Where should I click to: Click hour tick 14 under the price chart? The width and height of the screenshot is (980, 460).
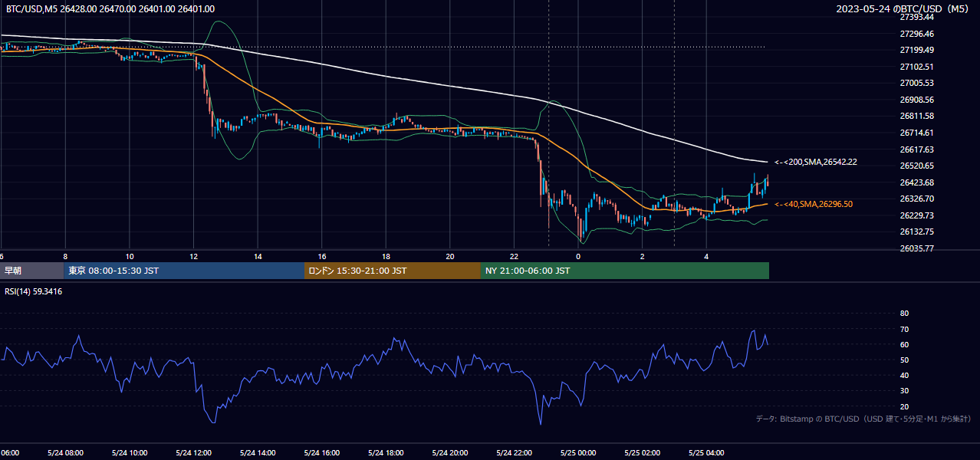coord(258,256)
